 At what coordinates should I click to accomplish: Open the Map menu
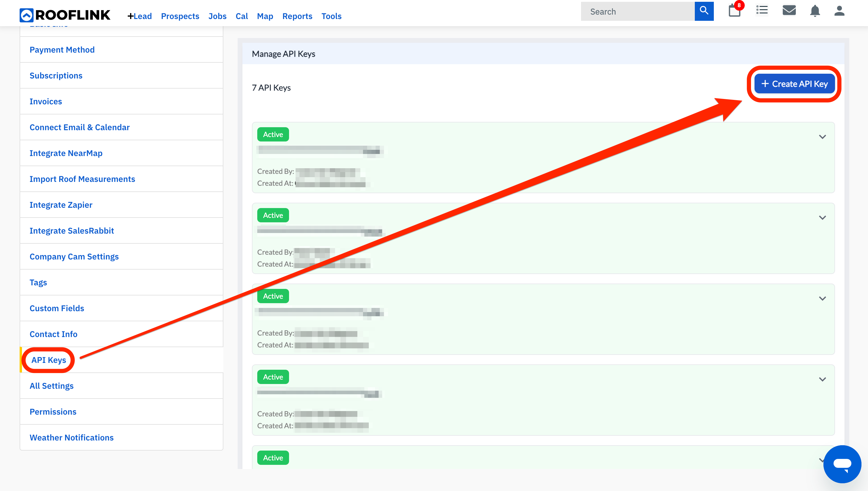coord(265,16)
